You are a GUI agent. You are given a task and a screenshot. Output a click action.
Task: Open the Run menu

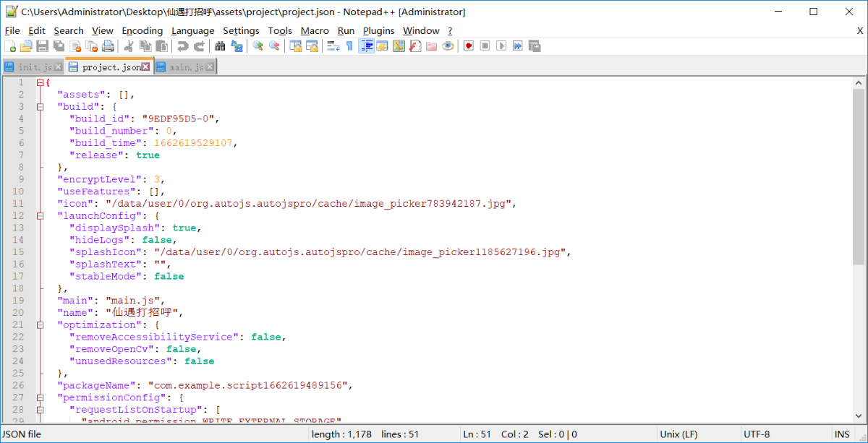click(x=346, y=30)
